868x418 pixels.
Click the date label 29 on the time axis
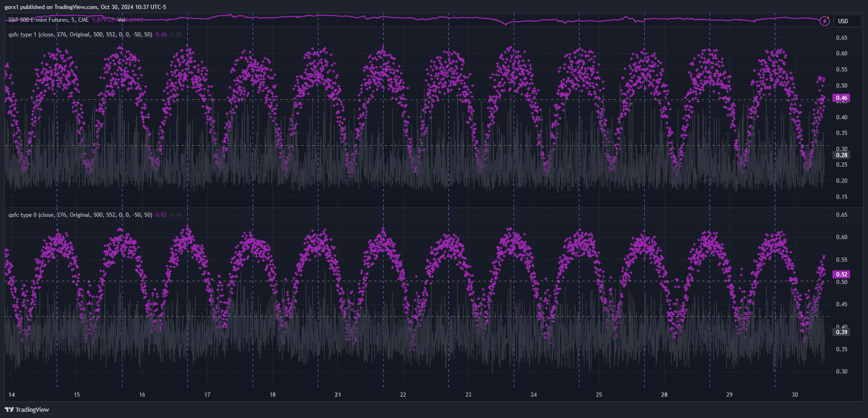pos(729,395)
